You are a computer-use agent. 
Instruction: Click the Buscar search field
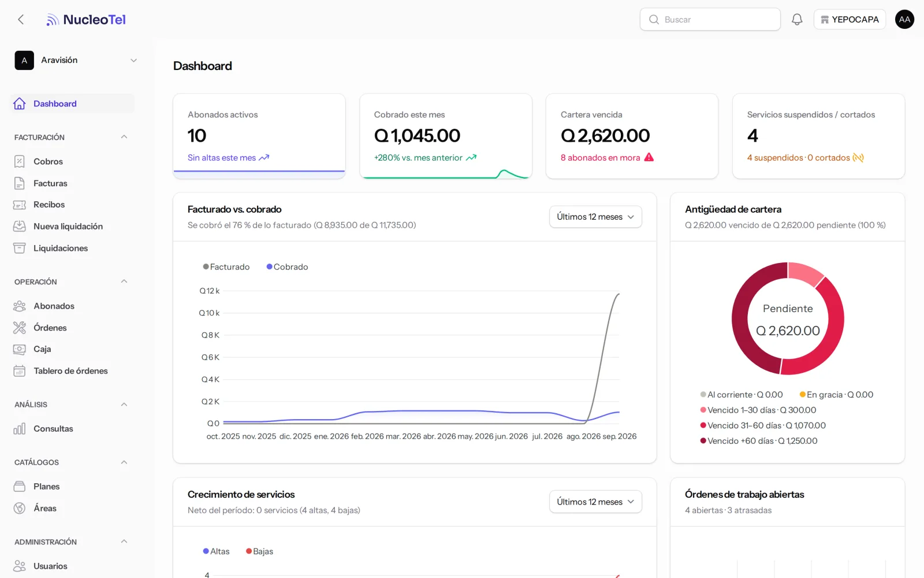(710, 20)
